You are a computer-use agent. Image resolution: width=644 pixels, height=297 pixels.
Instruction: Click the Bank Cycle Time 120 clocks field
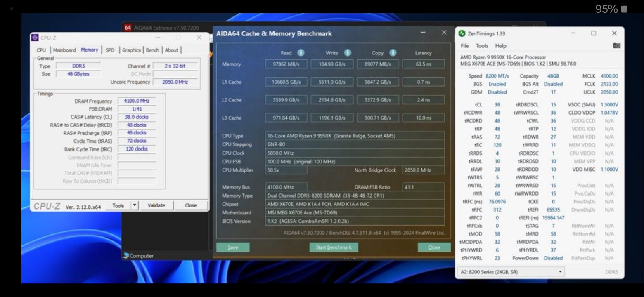coord(137,149)
